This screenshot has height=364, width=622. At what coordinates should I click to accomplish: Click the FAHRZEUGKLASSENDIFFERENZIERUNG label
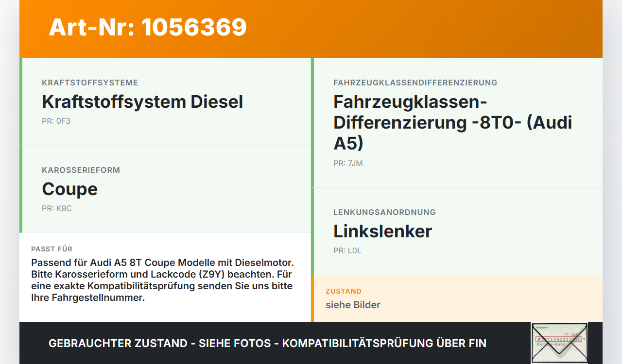pyautogui.click(x=415, y=83)
